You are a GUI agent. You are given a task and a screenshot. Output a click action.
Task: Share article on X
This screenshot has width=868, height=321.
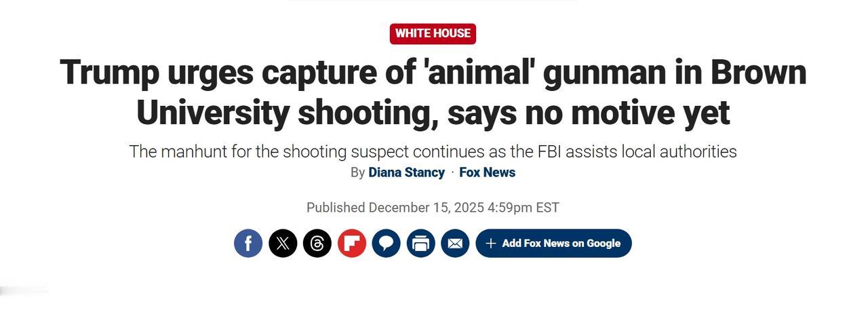click(283, 243)
